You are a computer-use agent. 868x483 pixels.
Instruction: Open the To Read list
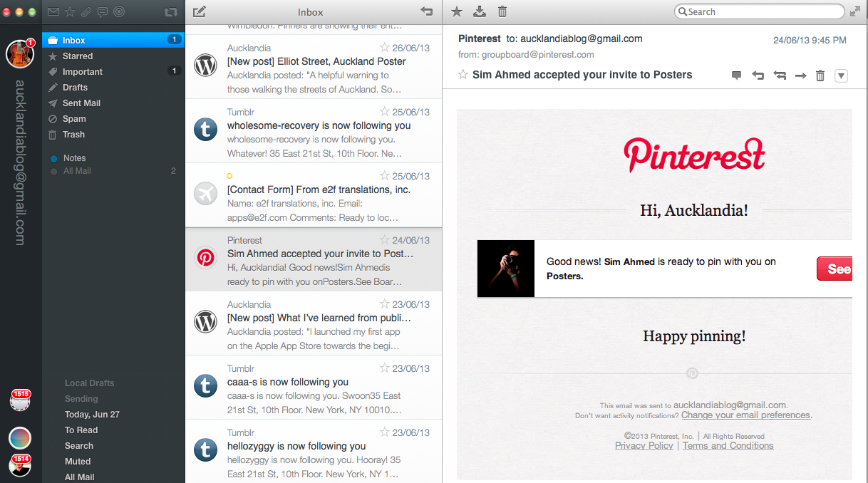pyautogui.click(x=81, y=430)
